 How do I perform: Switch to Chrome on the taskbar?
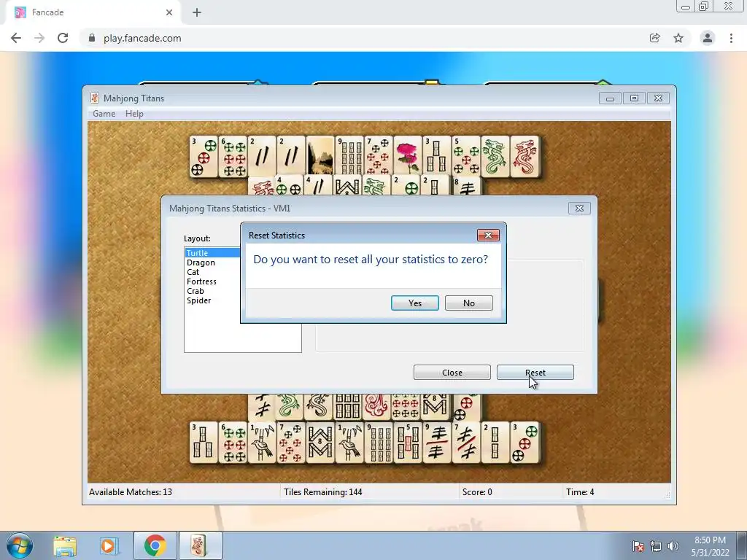click(x=155, y=545)
